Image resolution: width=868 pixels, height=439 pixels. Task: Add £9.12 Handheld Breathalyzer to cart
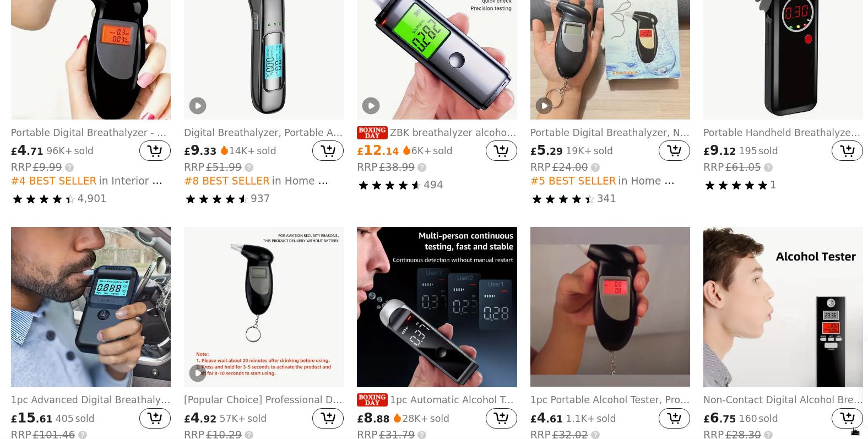tap(847, 150)
